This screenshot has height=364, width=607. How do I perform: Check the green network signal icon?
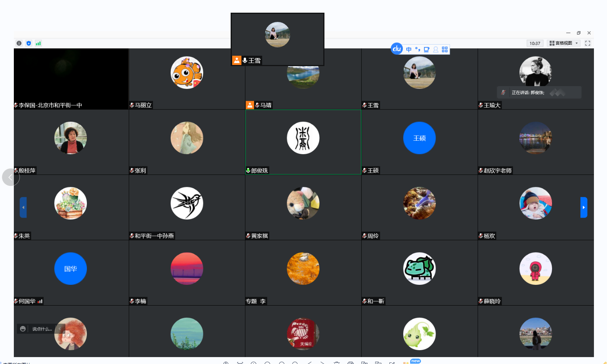[38, 43]
